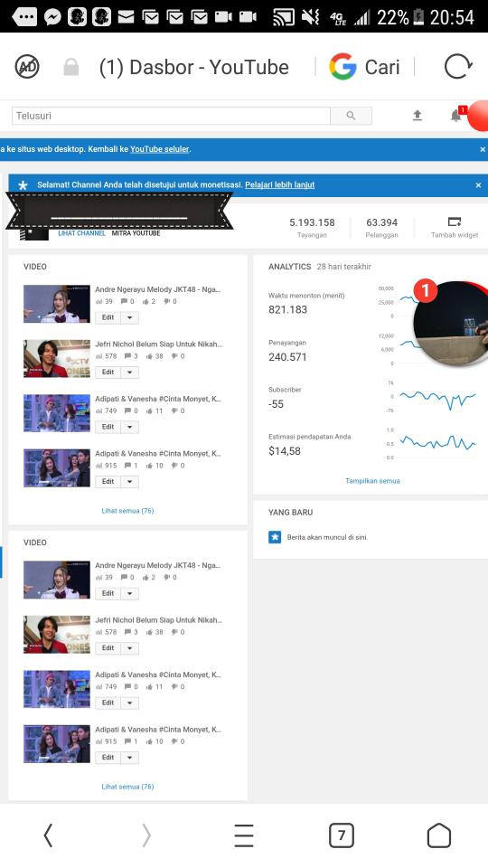The image size is (488, 868).
Task: Open the Pelajari lebih lanjut link
Action: tap(280, 184)
